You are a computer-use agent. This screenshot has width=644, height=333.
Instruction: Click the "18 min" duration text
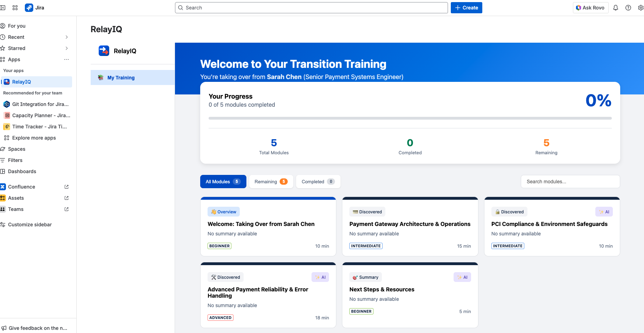point(322,318)
